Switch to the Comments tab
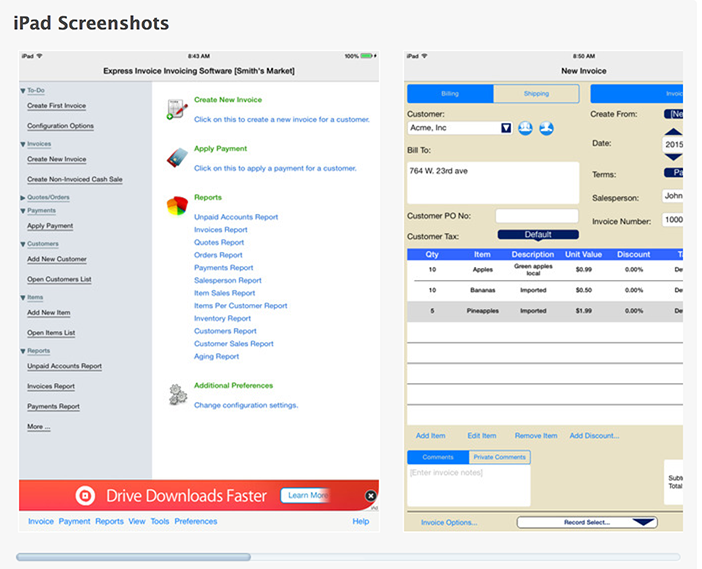Image resolution: width=702 pixels, height=569 pixels. click(438, 457)
